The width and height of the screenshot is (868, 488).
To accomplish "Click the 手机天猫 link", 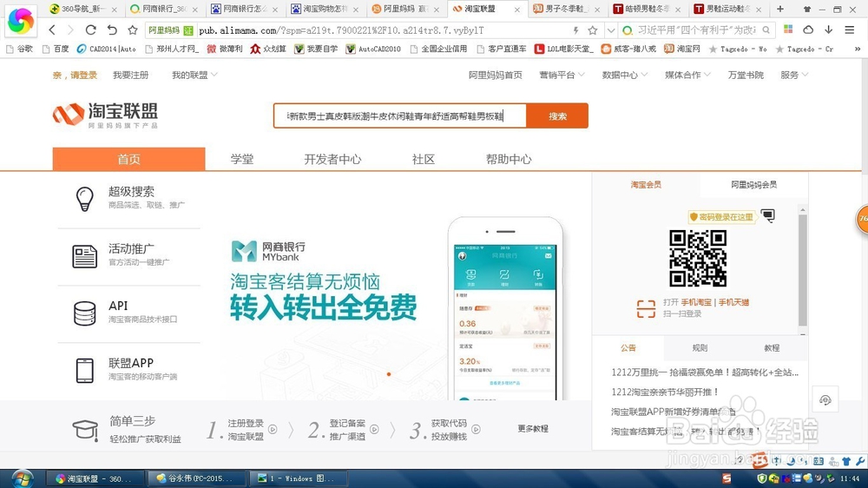I will [x=733, y=302].
